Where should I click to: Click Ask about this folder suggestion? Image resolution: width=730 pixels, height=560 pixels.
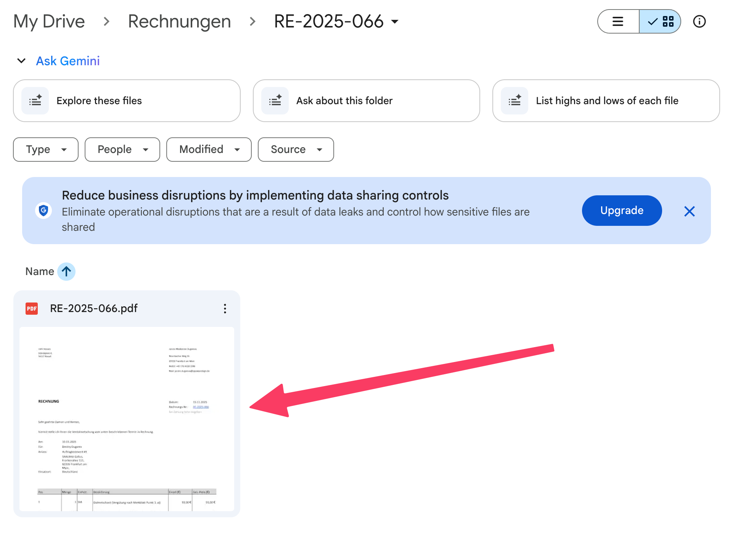pos(366,101)
